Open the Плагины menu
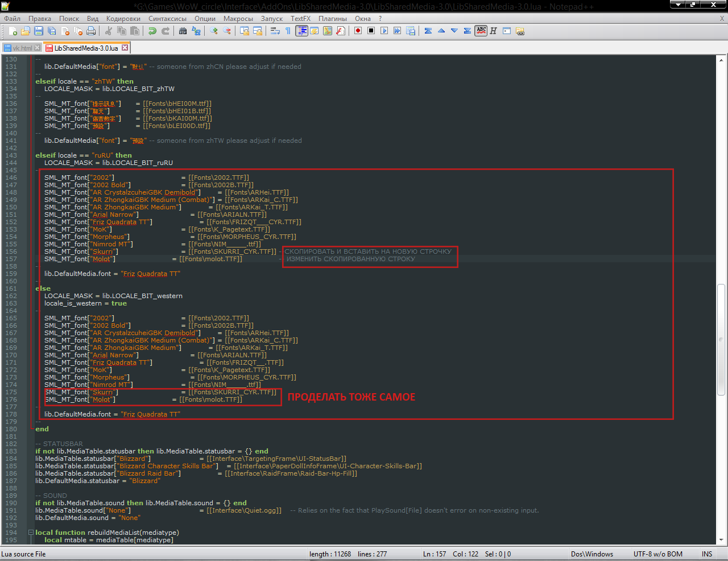This screenshot has height=561, width=728. click(332, 18)
